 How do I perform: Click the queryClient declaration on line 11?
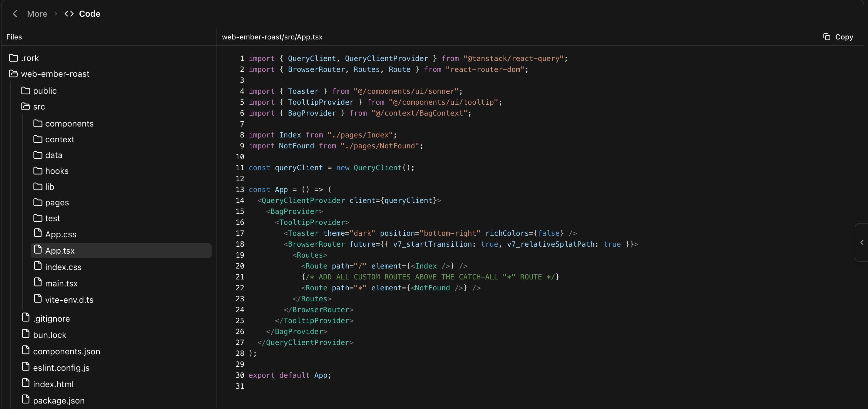[x=332, y=167]
